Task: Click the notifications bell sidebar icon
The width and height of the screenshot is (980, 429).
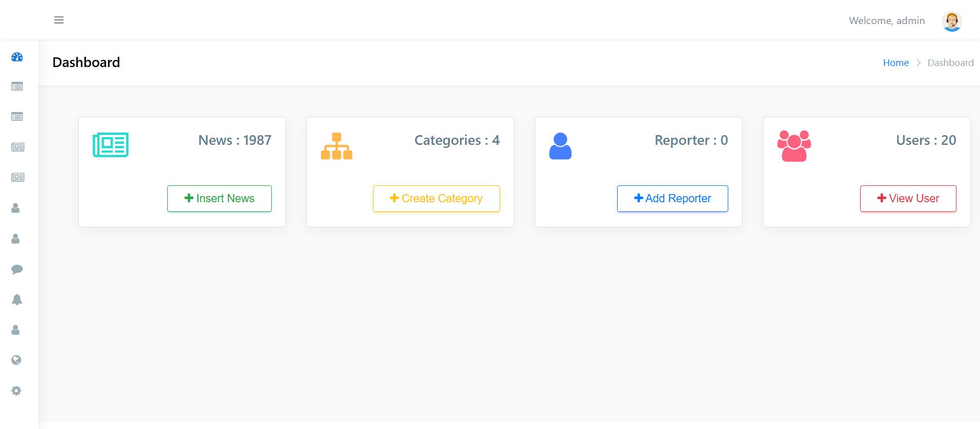Action: (x=17, y=299)
